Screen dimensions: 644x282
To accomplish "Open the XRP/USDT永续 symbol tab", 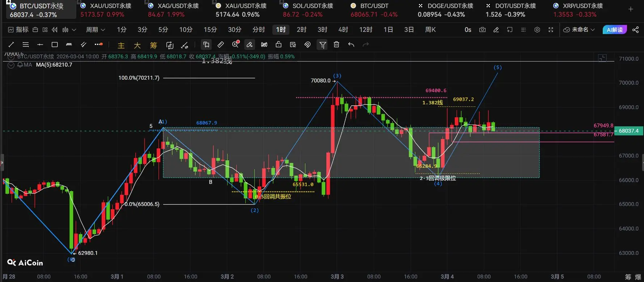I will click(578, 10).
